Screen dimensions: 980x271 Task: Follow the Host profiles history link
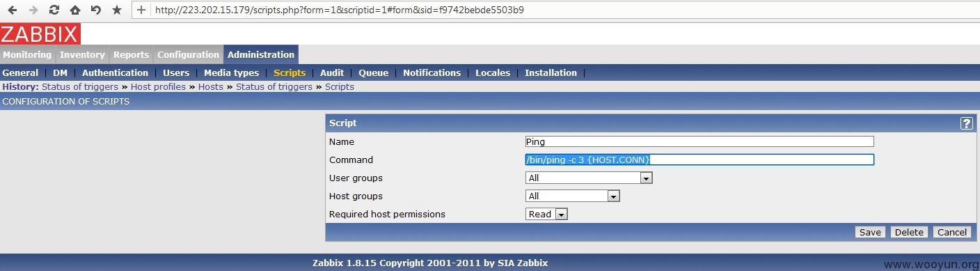coord(158,87)
